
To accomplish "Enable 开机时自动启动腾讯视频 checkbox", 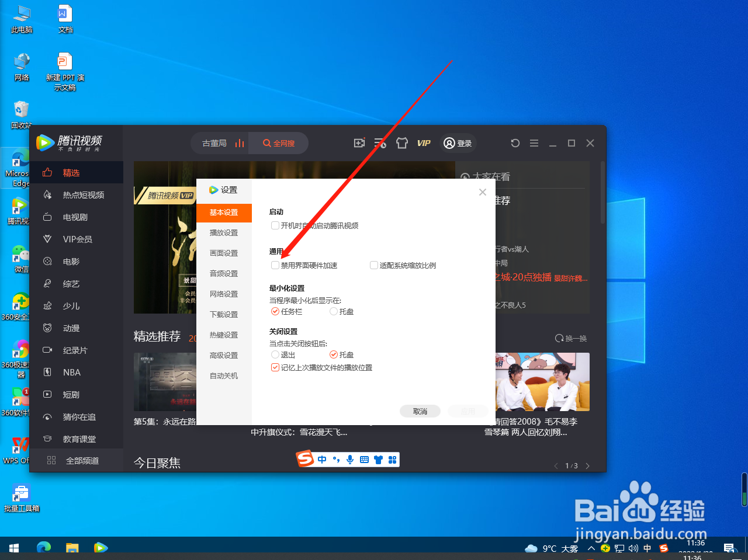I will coord(275,225).
